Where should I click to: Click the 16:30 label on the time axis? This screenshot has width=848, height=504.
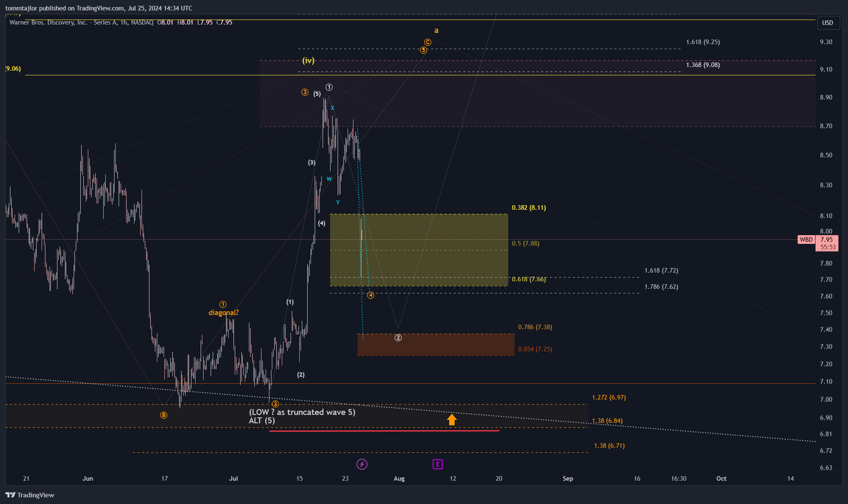pos(679,479)
